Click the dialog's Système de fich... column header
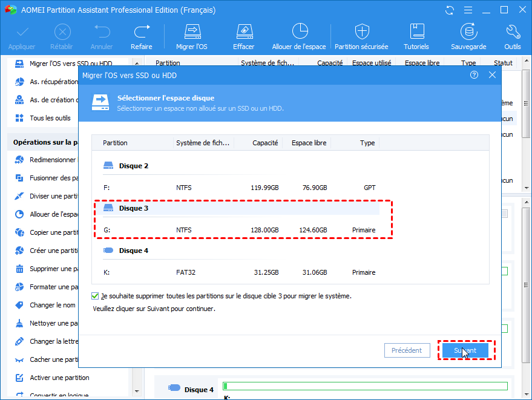 pos(203,143)
